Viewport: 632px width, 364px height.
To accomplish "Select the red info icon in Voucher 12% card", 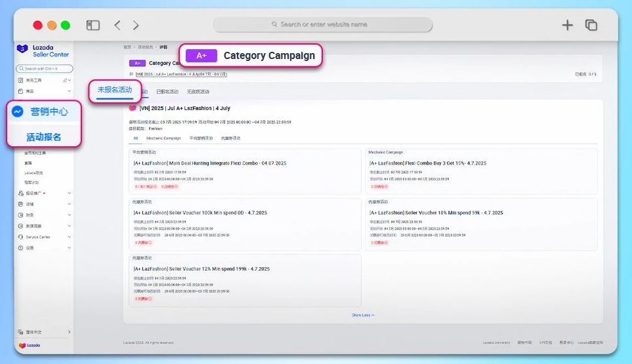I will coord(150,299).
